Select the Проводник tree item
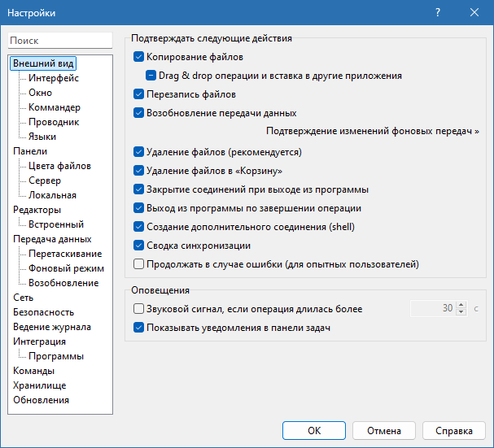Image resolution: width=494 pixels, height=448 pixels. pos(54,122)
